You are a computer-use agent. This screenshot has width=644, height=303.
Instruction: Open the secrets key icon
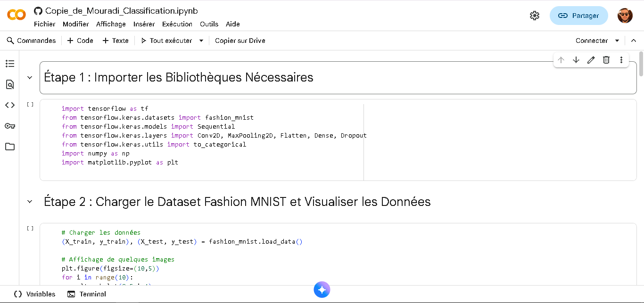click(9, 126)
